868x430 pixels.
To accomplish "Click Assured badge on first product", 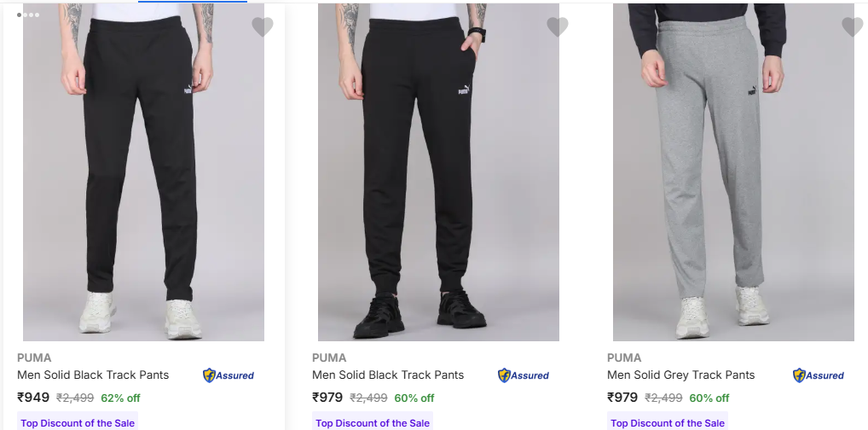I will (x=229, y=375).
